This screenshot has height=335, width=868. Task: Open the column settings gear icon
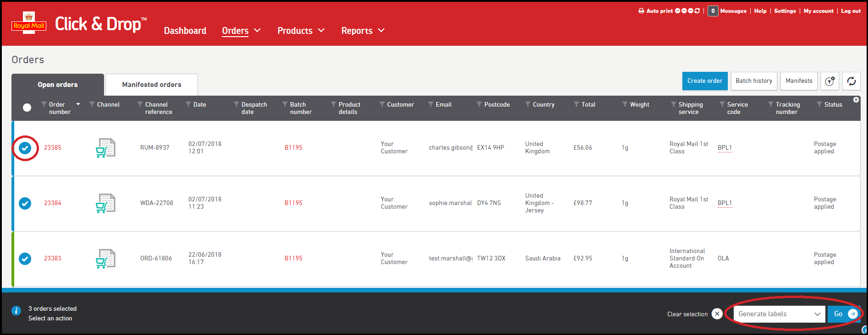click(856, 100)
